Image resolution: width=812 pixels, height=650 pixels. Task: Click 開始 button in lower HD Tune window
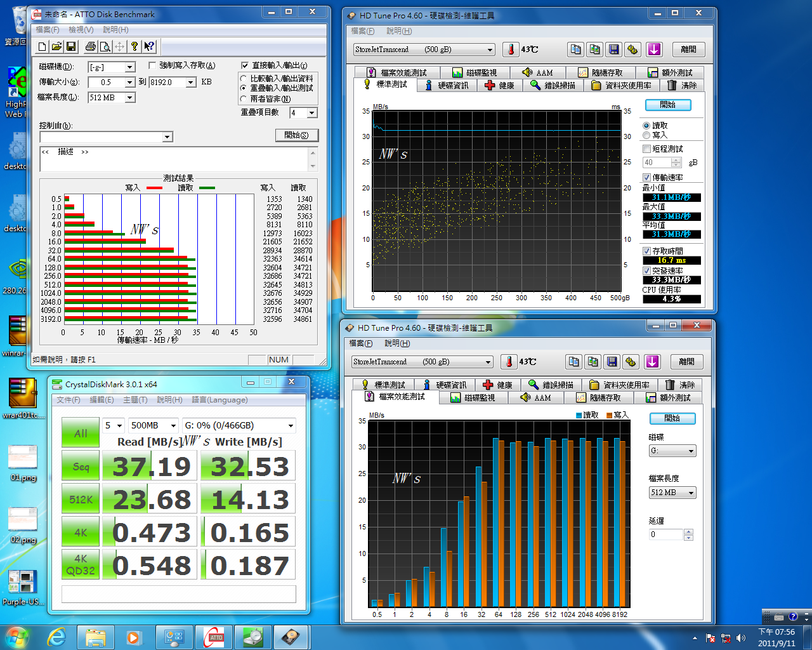point(672,419)
